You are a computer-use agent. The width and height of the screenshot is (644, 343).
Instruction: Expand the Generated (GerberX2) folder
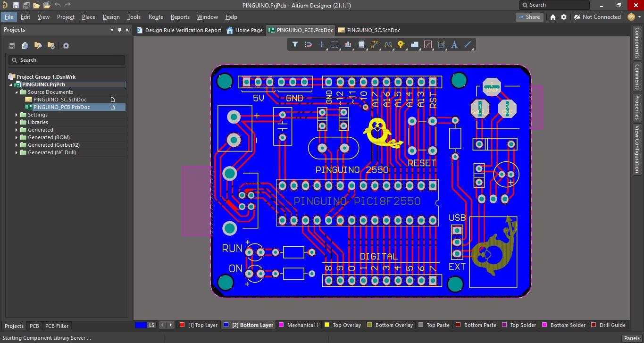(17, 145)
